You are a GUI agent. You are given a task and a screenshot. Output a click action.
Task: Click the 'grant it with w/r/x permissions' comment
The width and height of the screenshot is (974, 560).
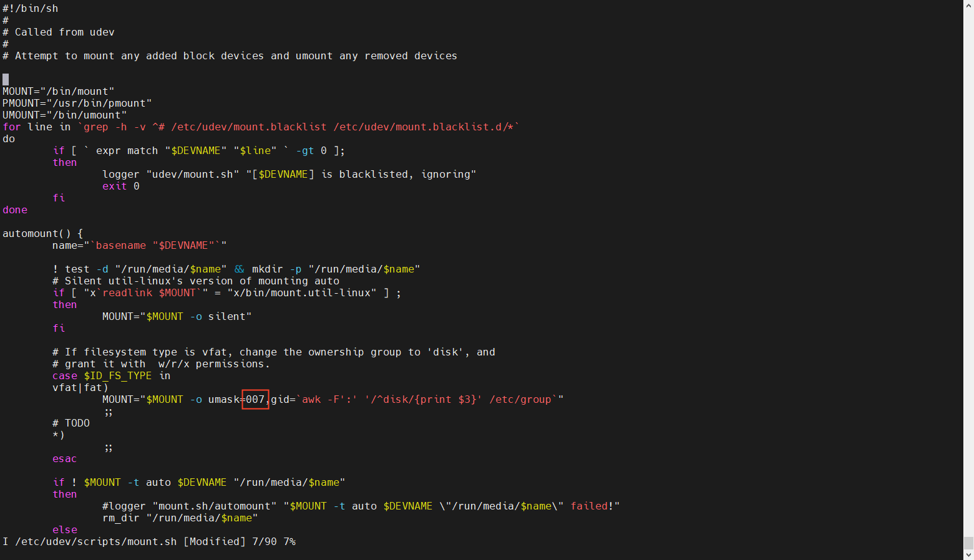tap(161, 364)
